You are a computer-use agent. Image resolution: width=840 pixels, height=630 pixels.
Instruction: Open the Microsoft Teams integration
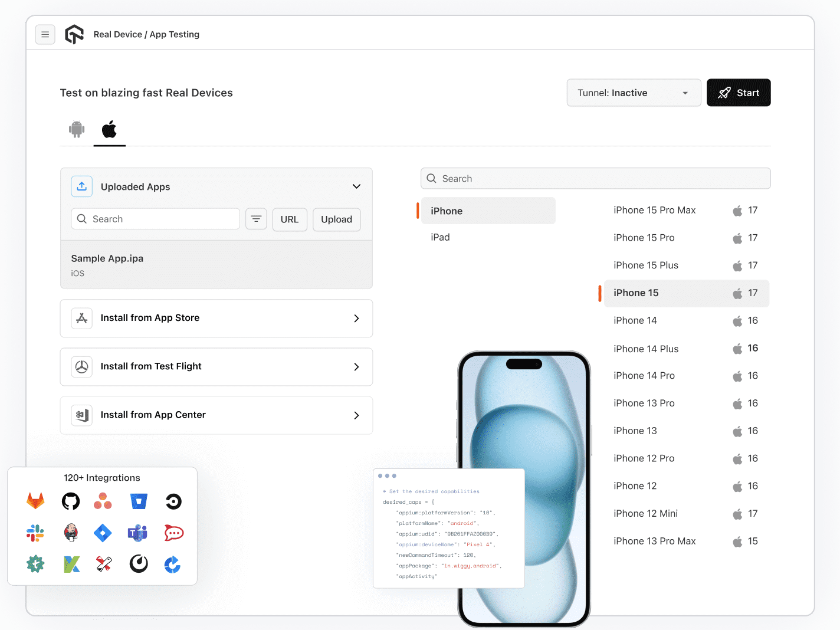[x=137, y=533]
